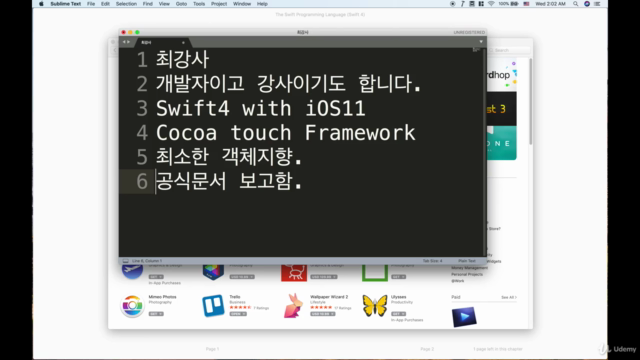Click the Line 6, Column 1 status
Image resolution: width=640 pixels, height=360 pixels.
147,261
